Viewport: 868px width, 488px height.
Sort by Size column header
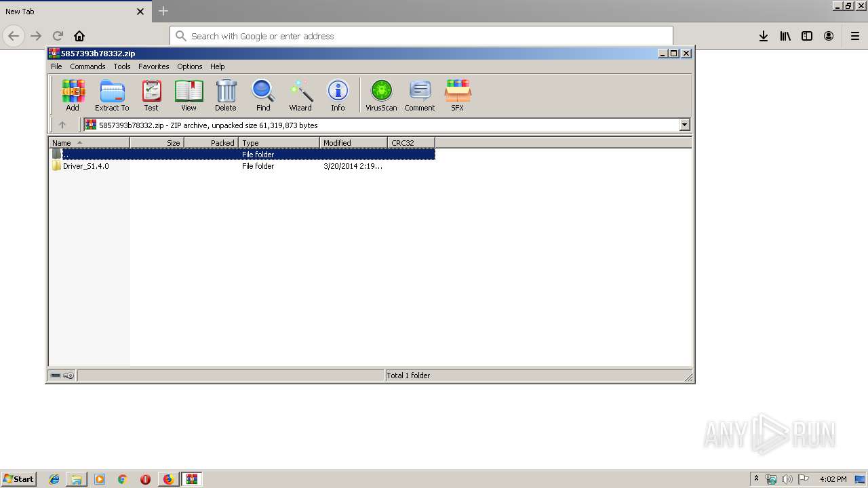(x=157, y=142)
